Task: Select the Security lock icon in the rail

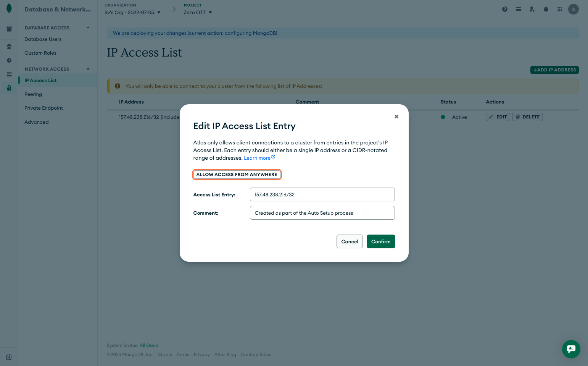Action: point(9,88)
